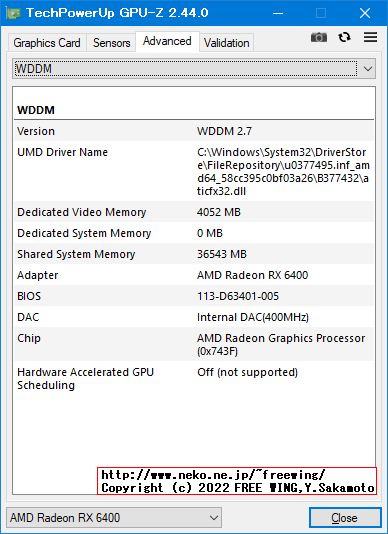Screen dimensions: 388x534
Task: Minimize the GPU-Z window
Action: (x=278, y=13)
